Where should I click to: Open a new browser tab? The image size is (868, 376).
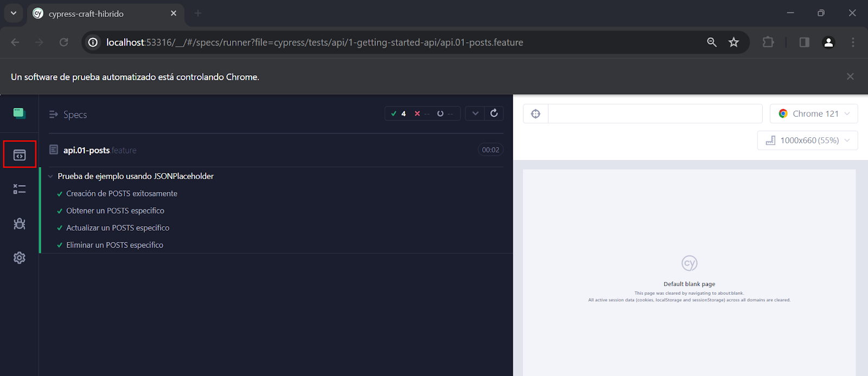198,14
